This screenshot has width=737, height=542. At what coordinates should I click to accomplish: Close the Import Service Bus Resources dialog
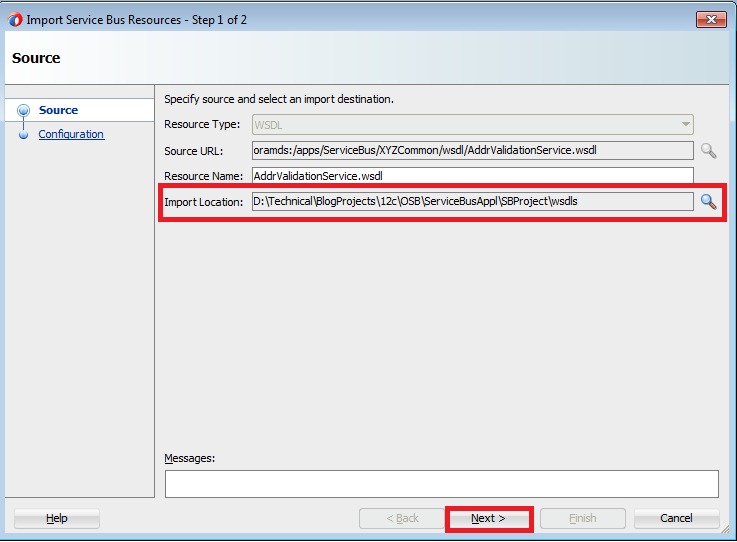(710, 19)
